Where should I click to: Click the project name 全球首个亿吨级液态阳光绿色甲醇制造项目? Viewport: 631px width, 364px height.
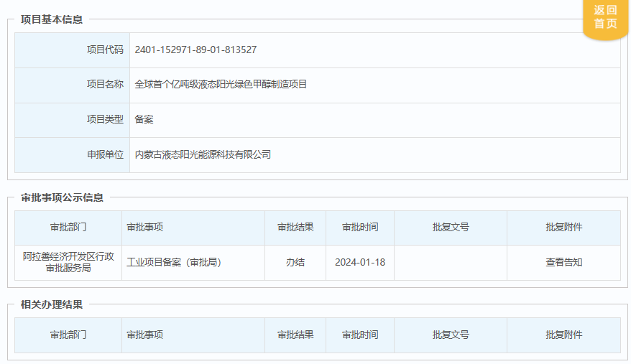[x=221, y=84]
